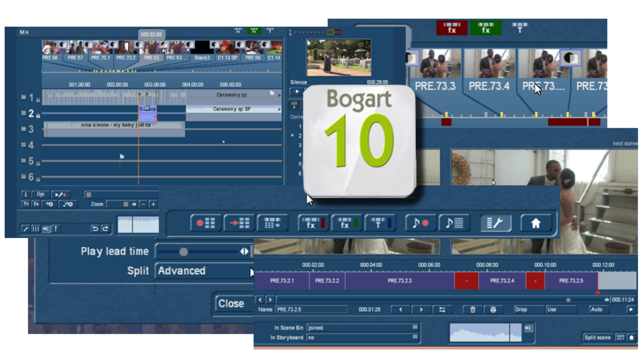
Task: Click the Silence preview play button
Action: pyautogui.click(x=296, y=92)
